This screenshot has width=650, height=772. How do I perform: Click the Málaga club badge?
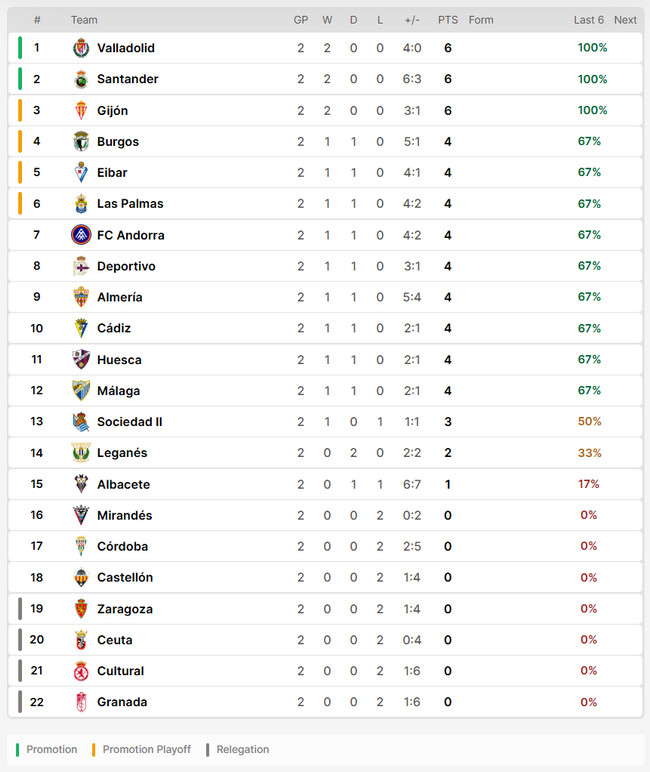click(81, 390)
